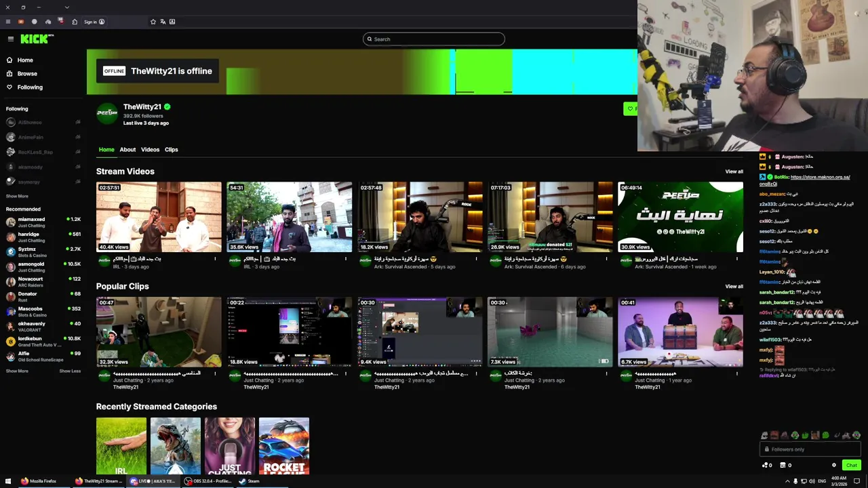Click the green KICK logo
The height and width of the screenshot is (488, 868).
pos(37,39)
